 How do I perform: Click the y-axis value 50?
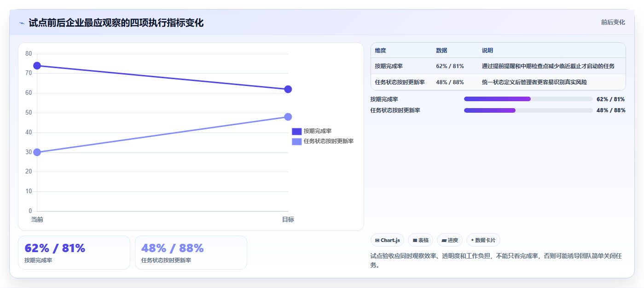click(x=29, y=113)
